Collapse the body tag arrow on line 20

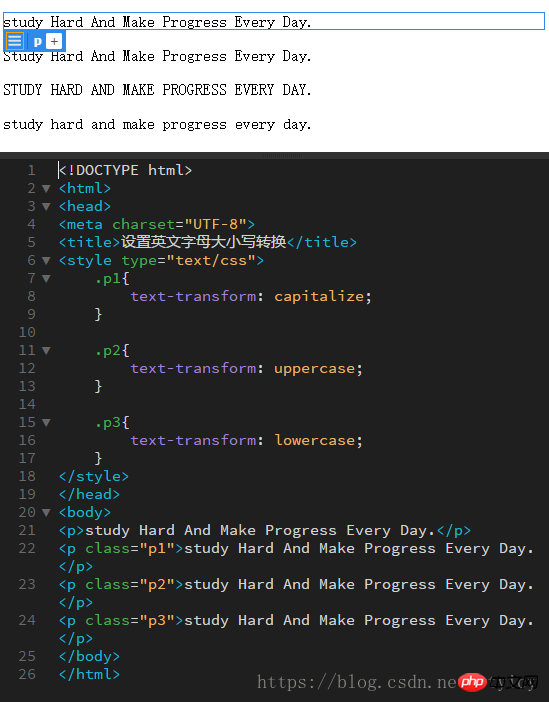(x=46, y=512)
